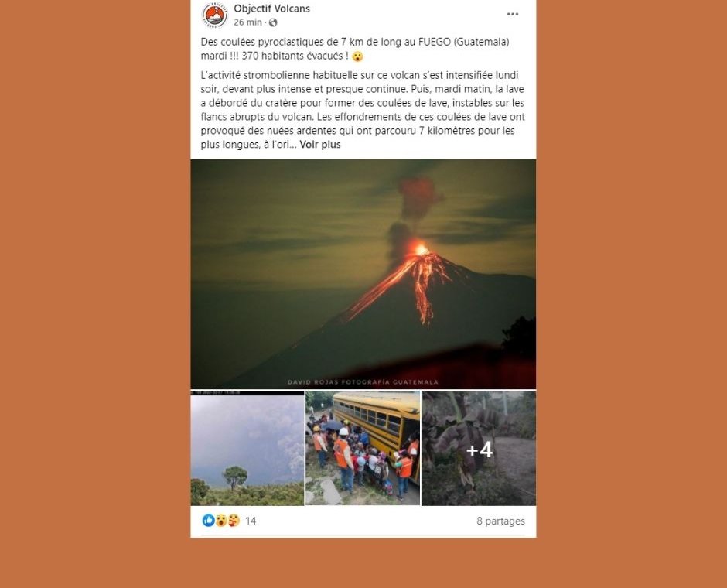The height and width of the screenshot is (588, 727).
Task: Click the Care hug reaction icon
Action: coord(234,520)
